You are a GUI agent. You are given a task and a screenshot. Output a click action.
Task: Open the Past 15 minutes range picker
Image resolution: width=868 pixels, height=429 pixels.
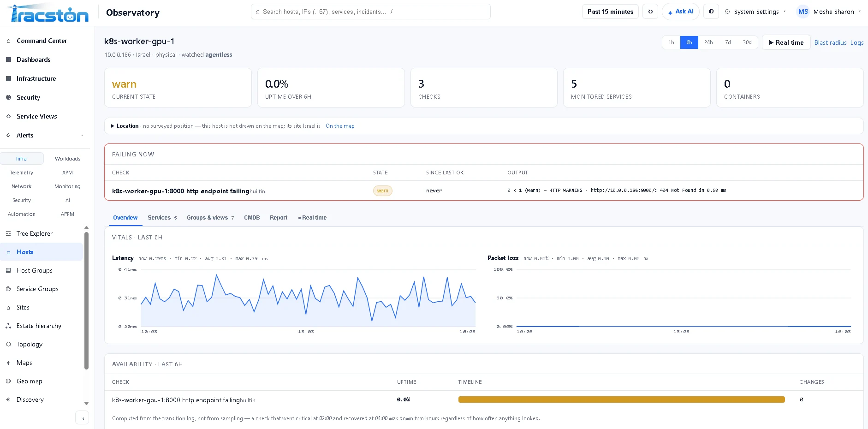[x=610, y=12]
